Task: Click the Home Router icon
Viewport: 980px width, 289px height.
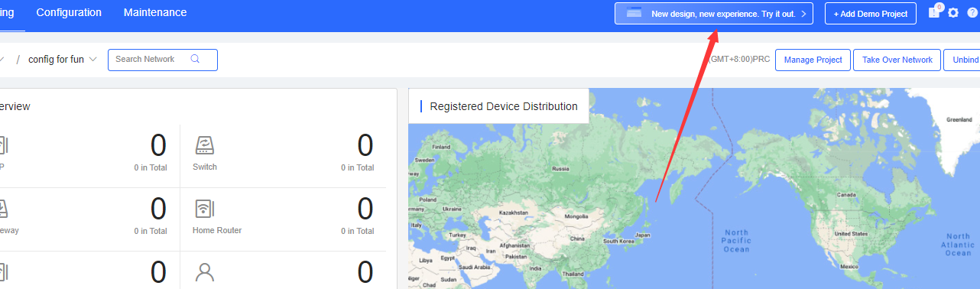Action: click(204, 209)
